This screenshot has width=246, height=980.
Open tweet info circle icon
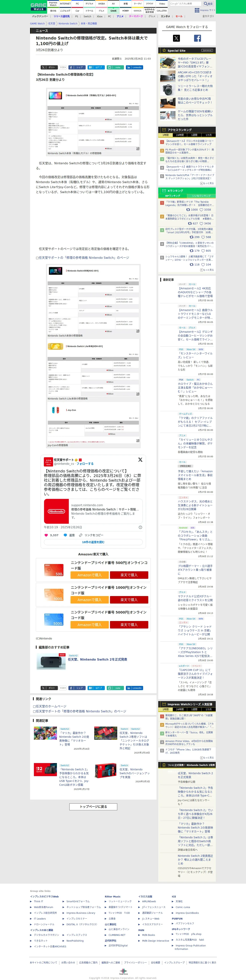pyautogui.click(x=140, y=527)
